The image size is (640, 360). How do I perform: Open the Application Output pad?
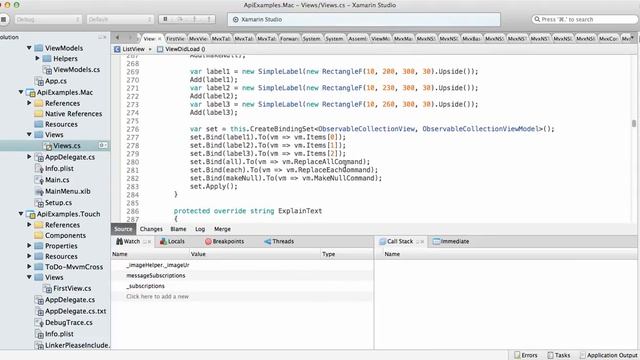[608, 355]
